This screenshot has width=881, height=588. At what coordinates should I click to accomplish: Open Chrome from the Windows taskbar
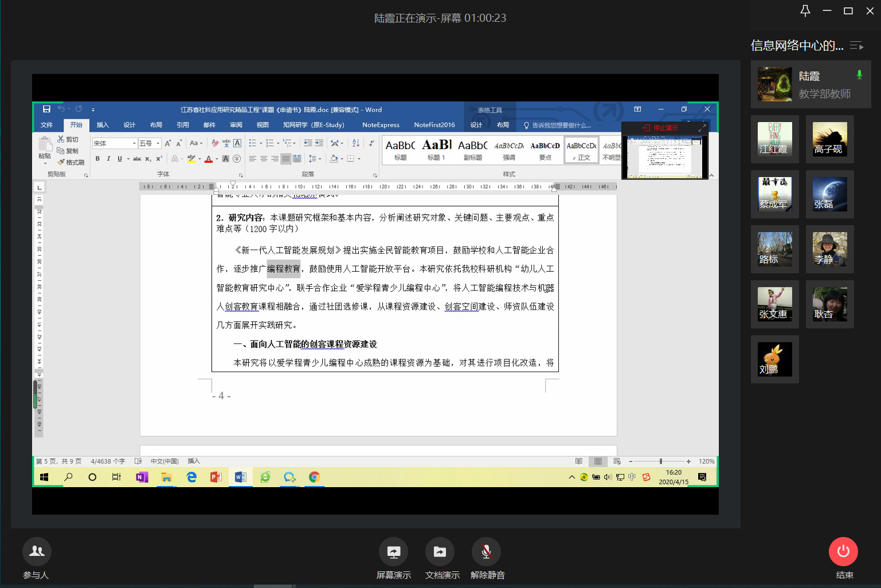click(314, 477)
